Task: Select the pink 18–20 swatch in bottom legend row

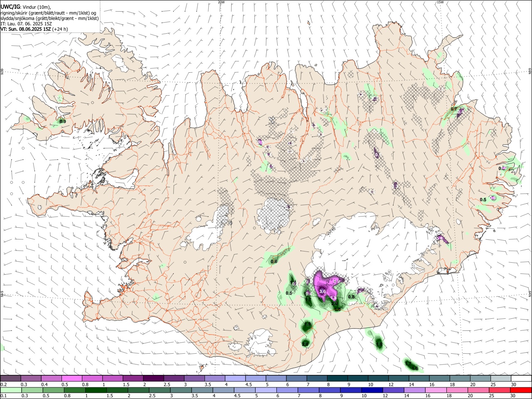Action: click(x=456, y=390)
